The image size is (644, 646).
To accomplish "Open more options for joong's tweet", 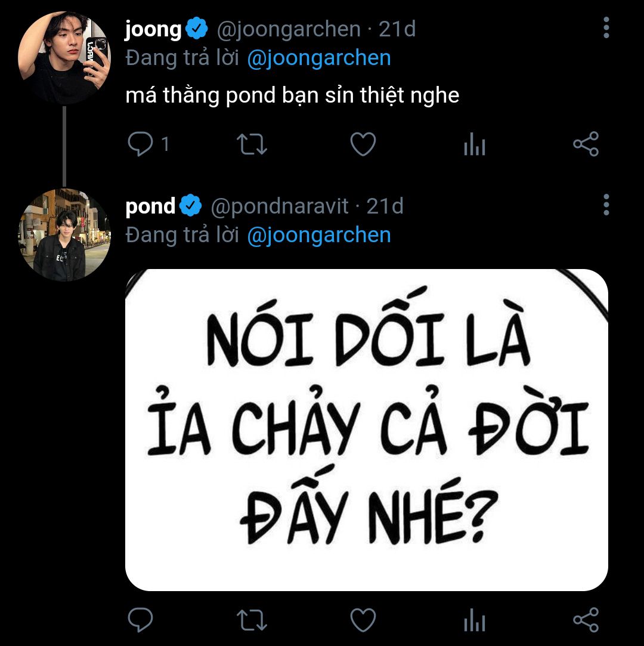I will point(606,28).
